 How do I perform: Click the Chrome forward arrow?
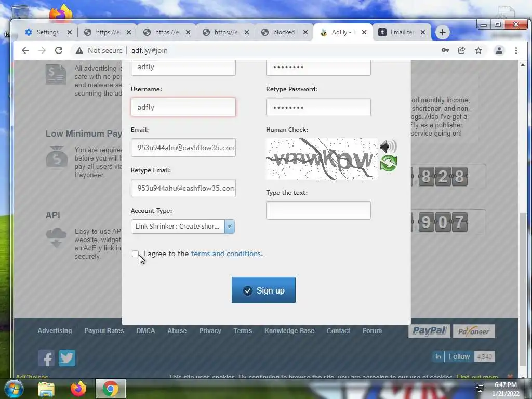[42, 50]
